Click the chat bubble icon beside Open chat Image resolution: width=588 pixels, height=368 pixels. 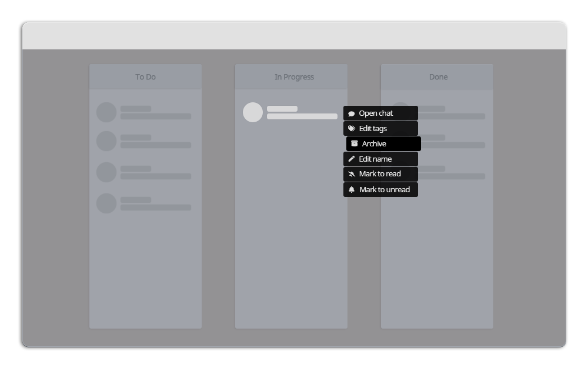(352, 113)
